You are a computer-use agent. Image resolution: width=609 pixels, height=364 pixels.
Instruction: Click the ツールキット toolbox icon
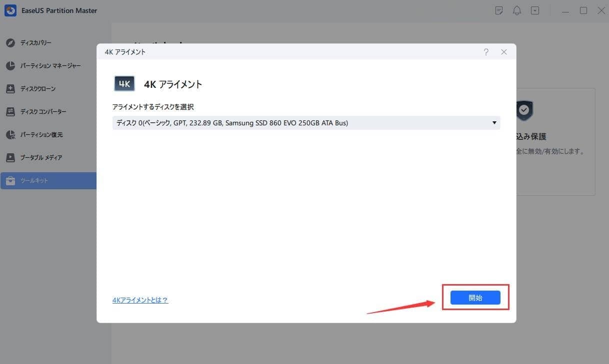(x=10, y=181)
